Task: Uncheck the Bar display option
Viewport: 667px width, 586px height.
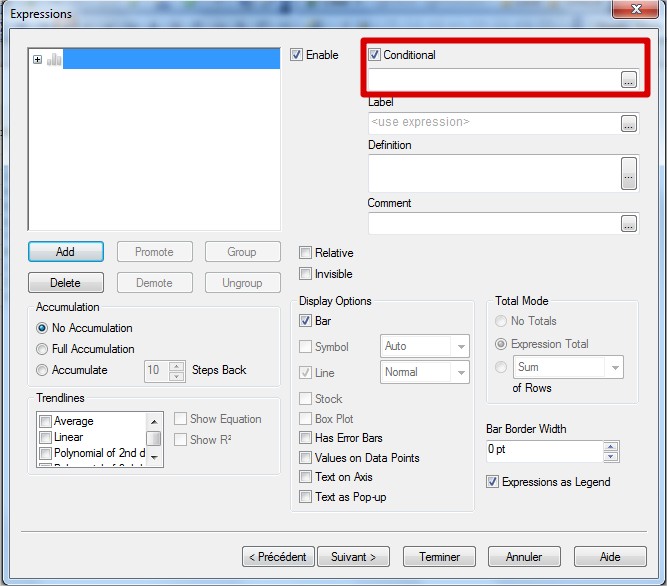Action: pyautogui.click(x=305, y=320)
